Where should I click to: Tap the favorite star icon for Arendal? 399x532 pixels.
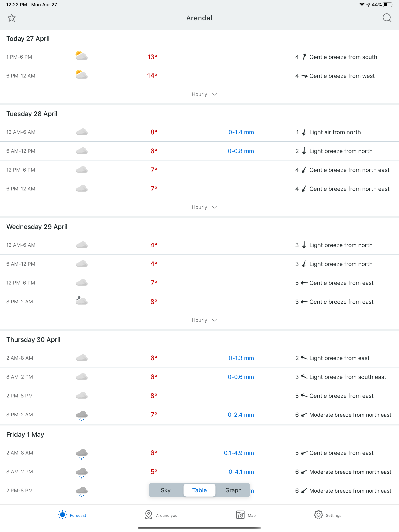tap(11, 18)
